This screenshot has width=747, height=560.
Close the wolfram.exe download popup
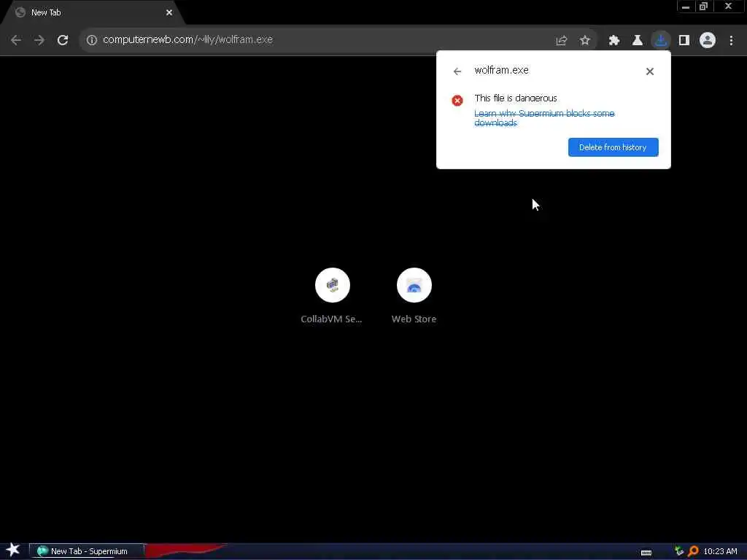point(649,71)
